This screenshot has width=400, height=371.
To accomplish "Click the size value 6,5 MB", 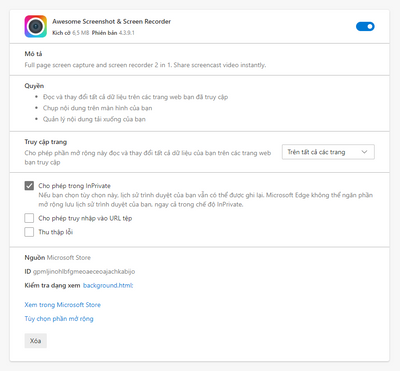I will pos(80,33).
